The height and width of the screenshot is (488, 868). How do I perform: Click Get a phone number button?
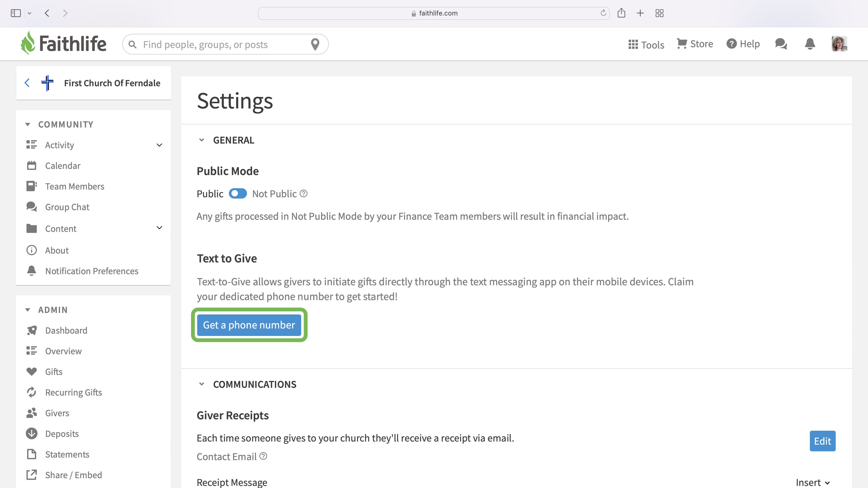click(249, 325)
